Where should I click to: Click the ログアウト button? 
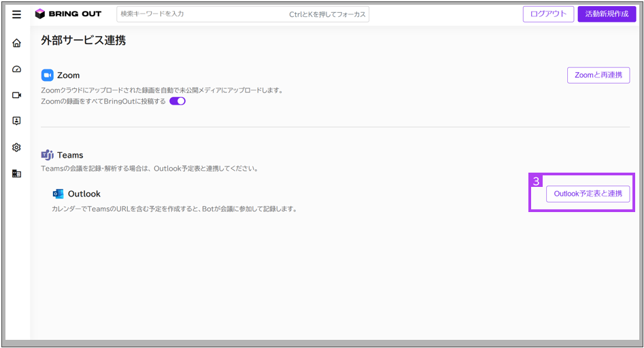(548, 14)
